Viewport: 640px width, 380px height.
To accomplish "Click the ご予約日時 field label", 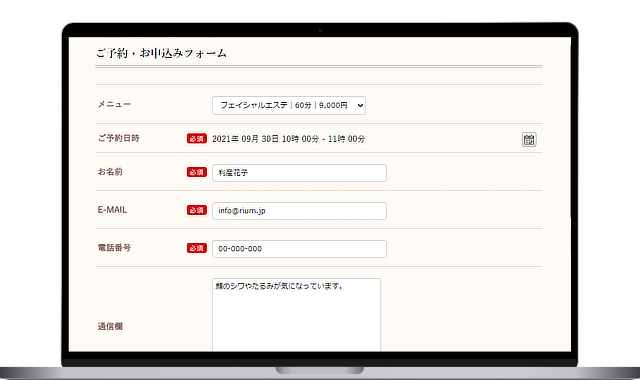I will point(118,138).
